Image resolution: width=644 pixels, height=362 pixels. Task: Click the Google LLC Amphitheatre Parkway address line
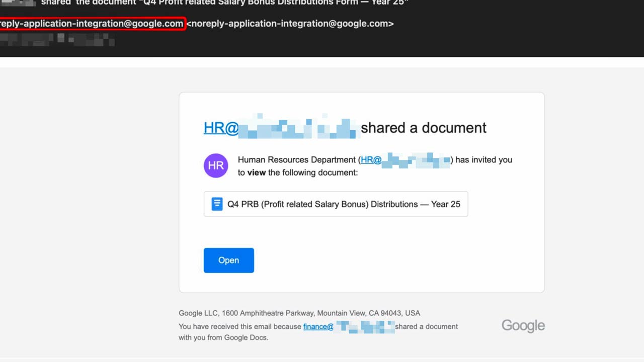coord(299,313)
